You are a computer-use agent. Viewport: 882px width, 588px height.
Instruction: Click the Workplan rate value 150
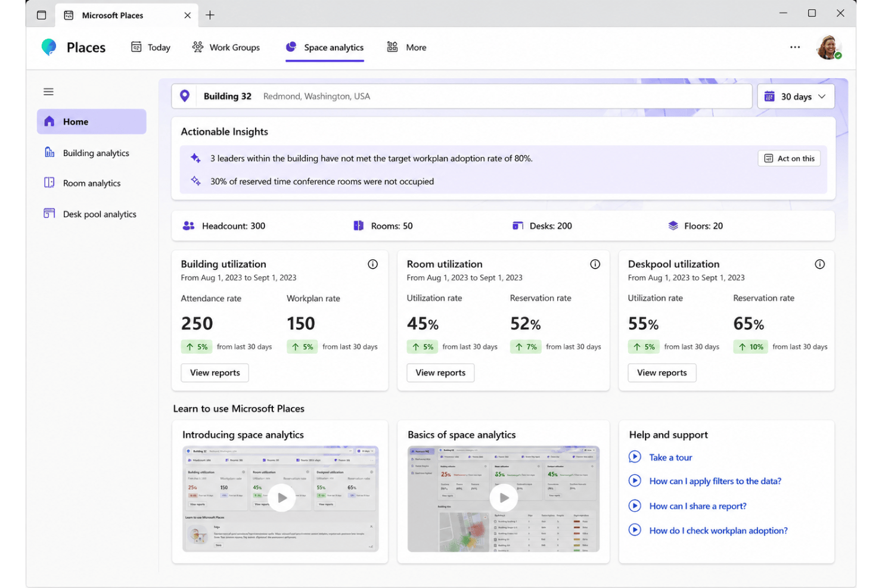point(301,323)
